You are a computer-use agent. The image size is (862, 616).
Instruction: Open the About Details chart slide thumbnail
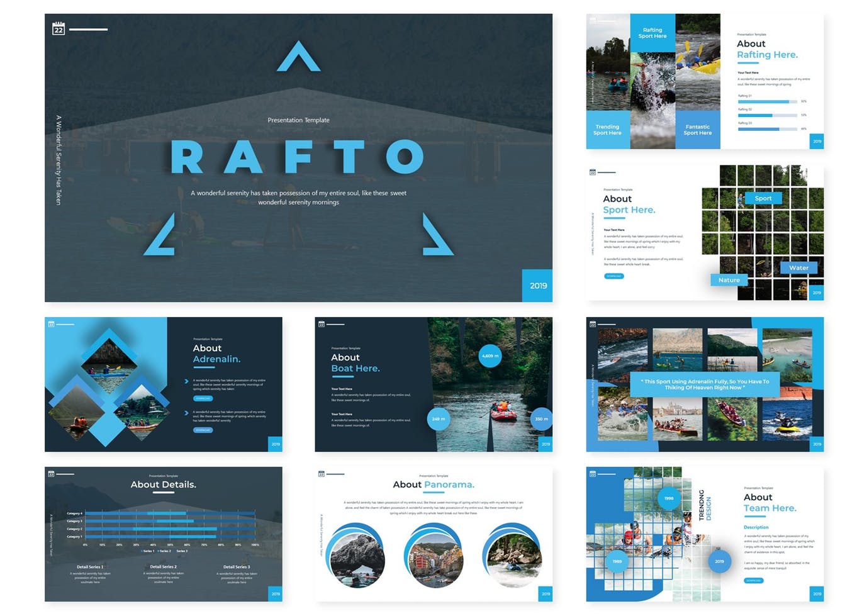pyautogui.click(x=164, y=534)
